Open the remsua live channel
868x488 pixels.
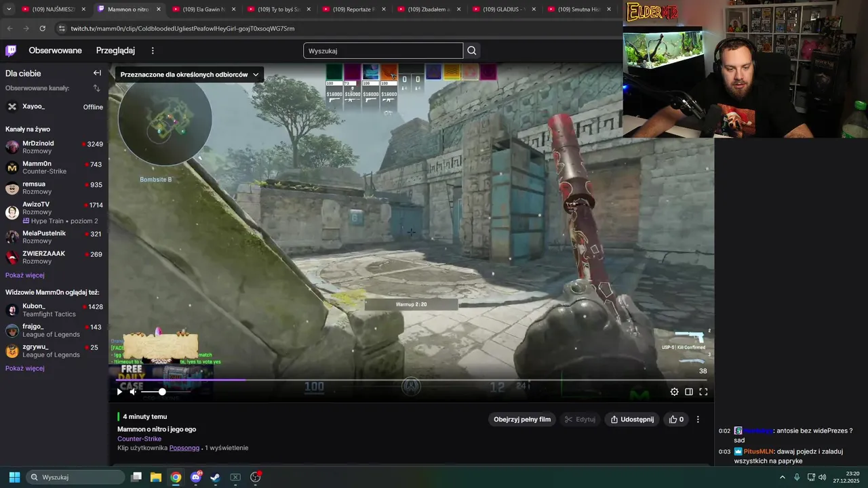coord(54,188)
